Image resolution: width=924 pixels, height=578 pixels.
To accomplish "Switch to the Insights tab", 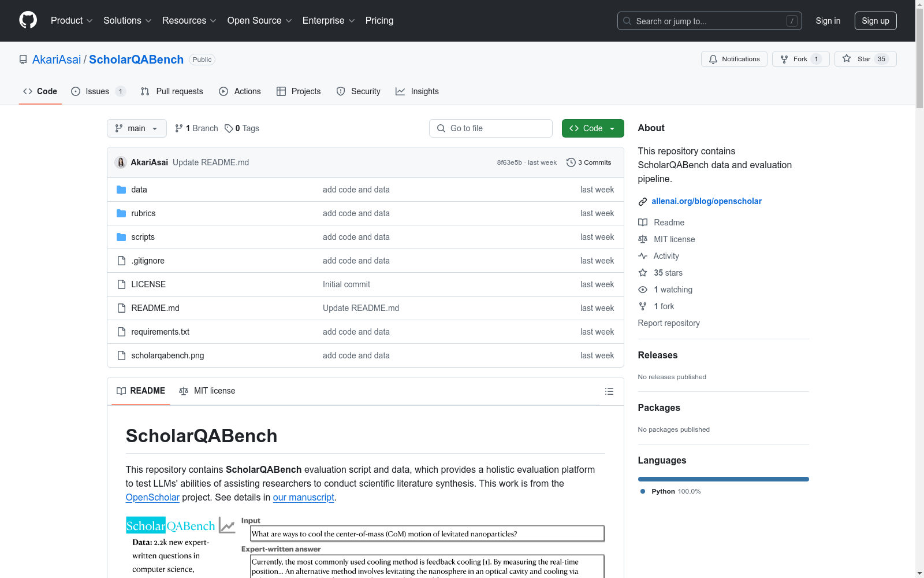I will point(418,91).
